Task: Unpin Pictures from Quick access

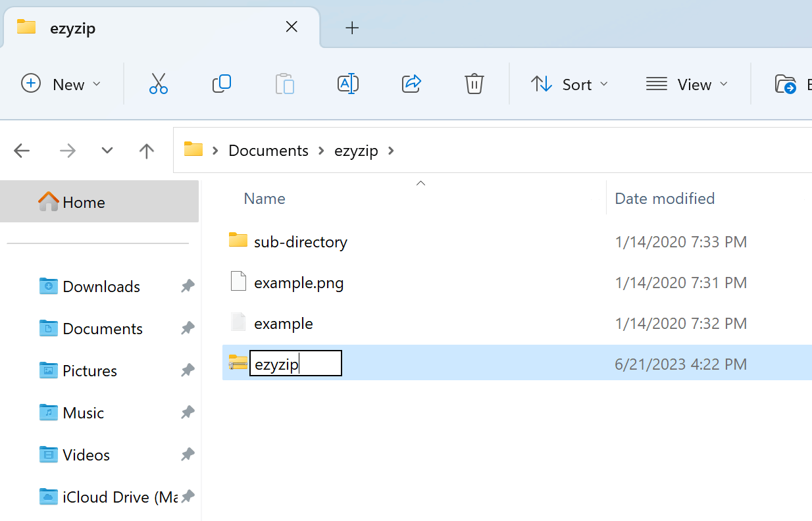Action: tap(188, 370)
